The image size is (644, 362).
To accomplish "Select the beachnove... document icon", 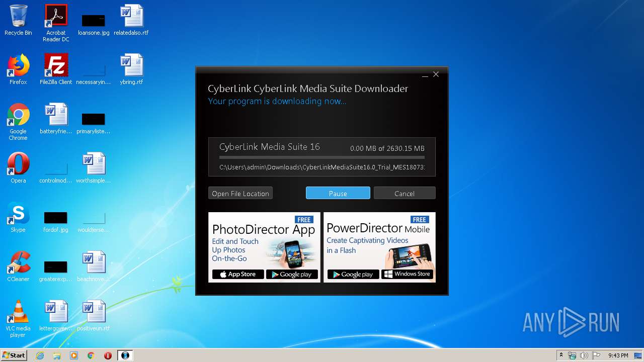I will (94, 267).
